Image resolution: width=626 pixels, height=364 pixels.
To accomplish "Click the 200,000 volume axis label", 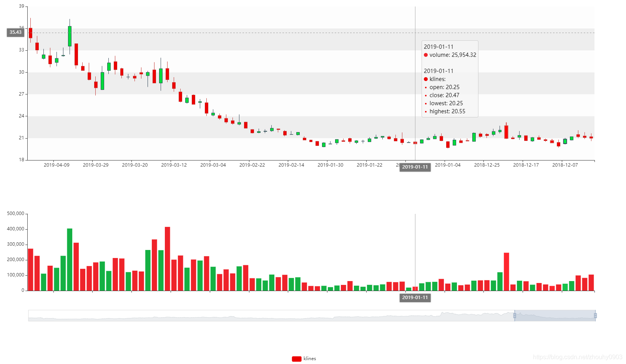I will (x=16, y=260).
